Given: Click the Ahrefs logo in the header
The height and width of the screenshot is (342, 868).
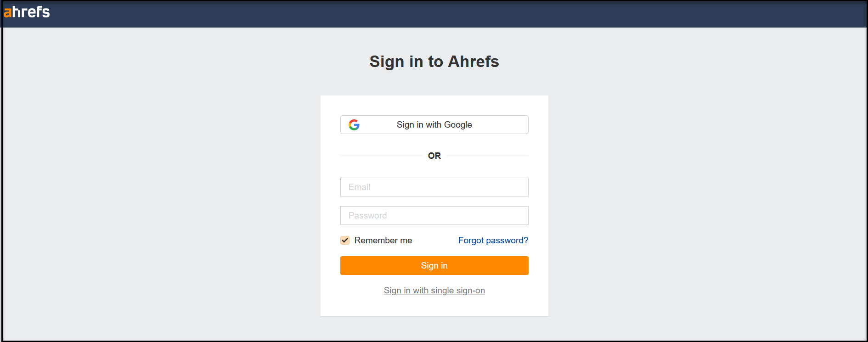Looking at the screenshot, I should 27,12.
